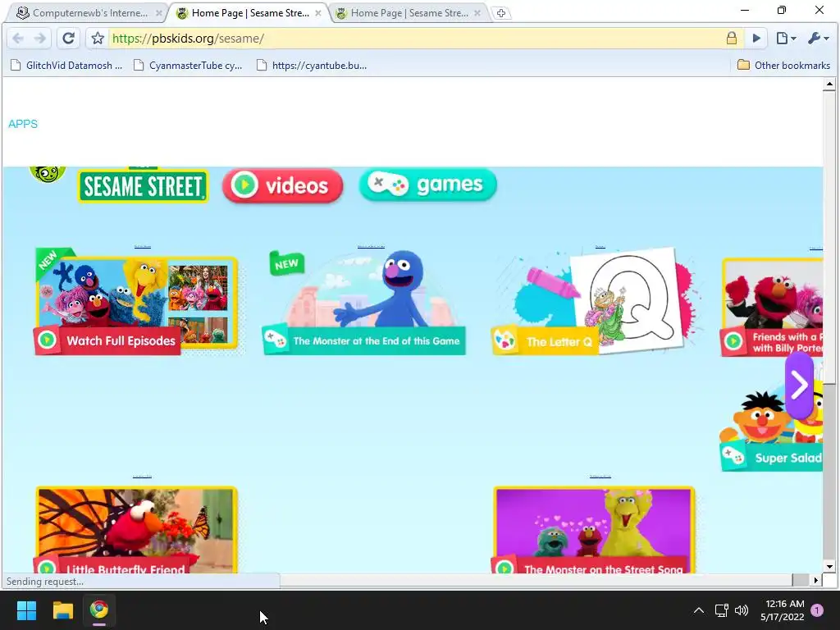The image size is (840, 630).
Task: Click the APPS link
Action: 22,124
